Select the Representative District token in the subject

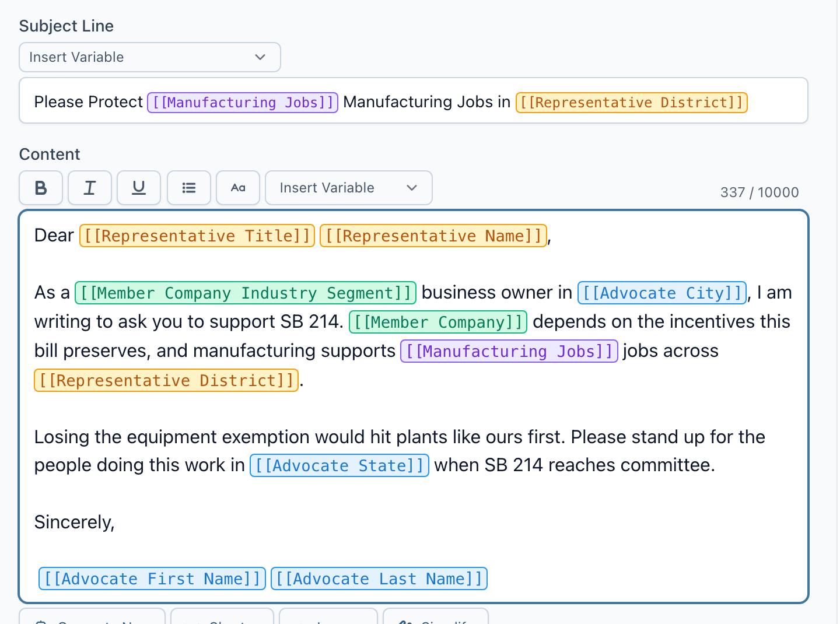point(632,102)
